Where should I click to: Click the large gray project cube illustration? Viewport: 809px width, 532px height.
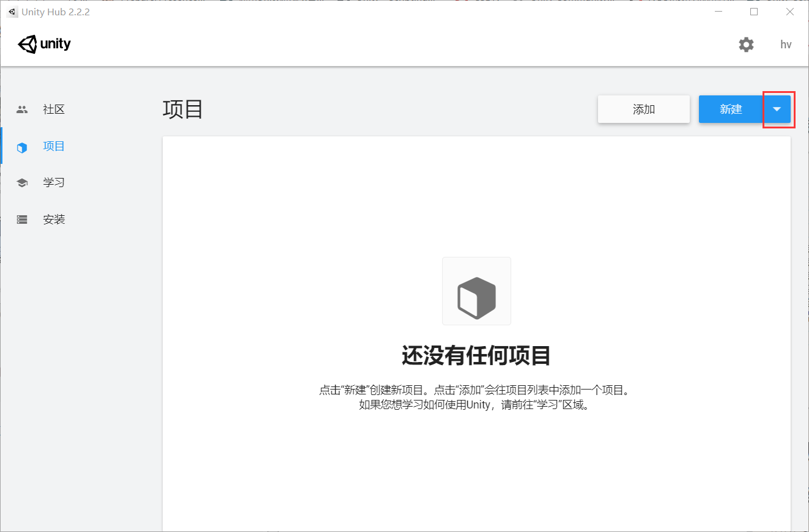476,291
